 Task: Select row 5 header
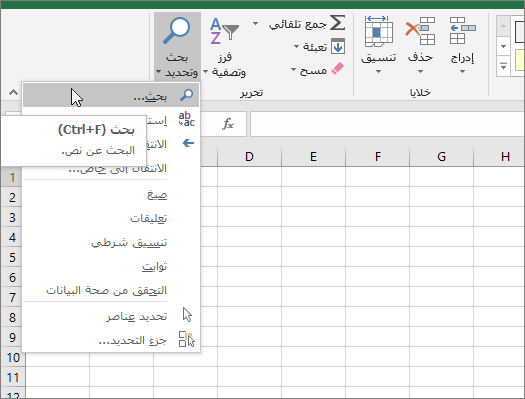tap(11, 257)
